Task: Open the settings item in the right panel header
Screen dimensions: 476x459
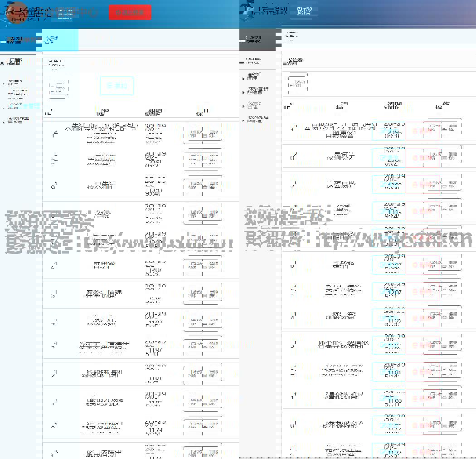Action: coord(304,11)
